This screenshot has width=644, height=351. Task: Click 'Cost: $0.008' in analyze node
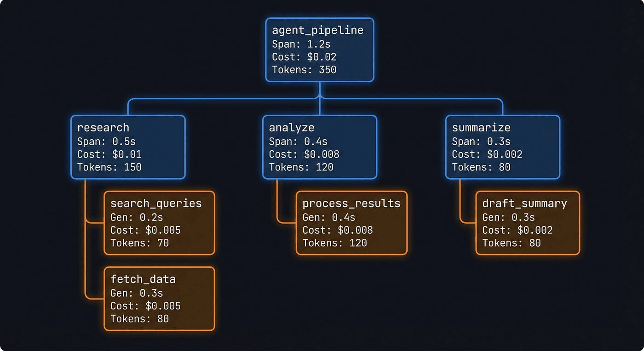coord(304,154)
